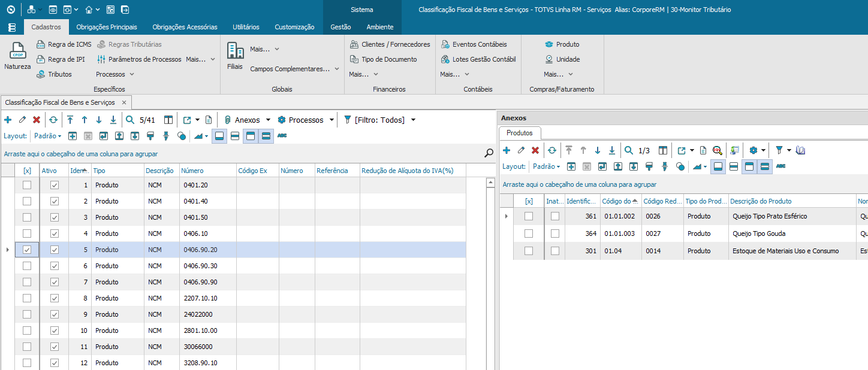Viewport: 868px width, 370px height.
Task: Click the green plus to add a classification
Action: point(8,120)
